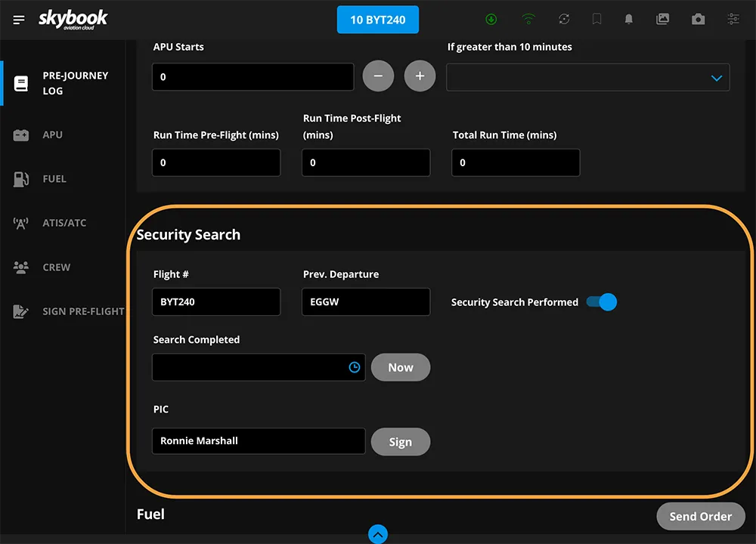Select Crew in the sidebar
Image resolution: width=756 pixels, height=544 pixels.
click(56, 267)
